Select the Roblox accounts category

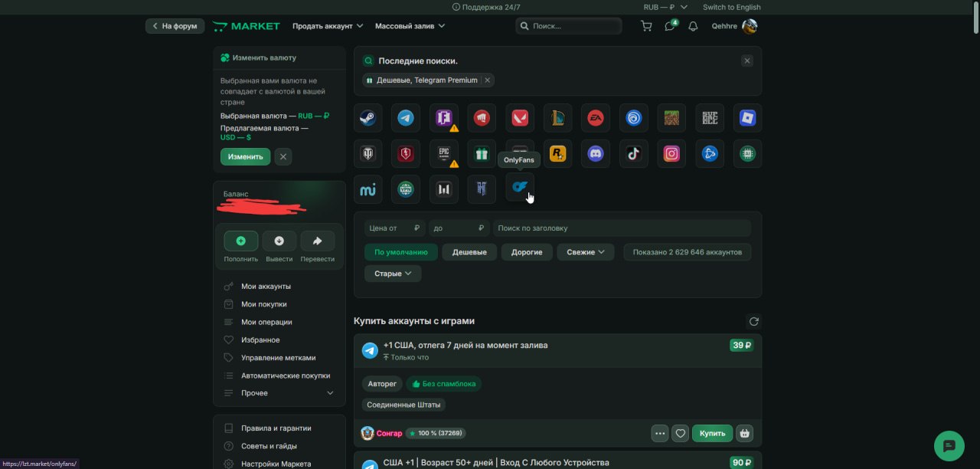point(748,118)
